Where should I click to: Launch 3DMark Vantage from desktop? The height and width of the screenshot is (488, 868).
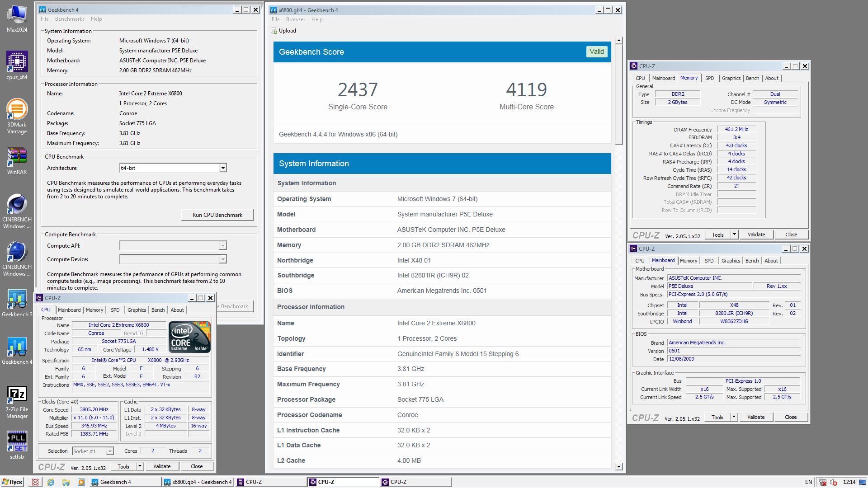coord(17,117)
